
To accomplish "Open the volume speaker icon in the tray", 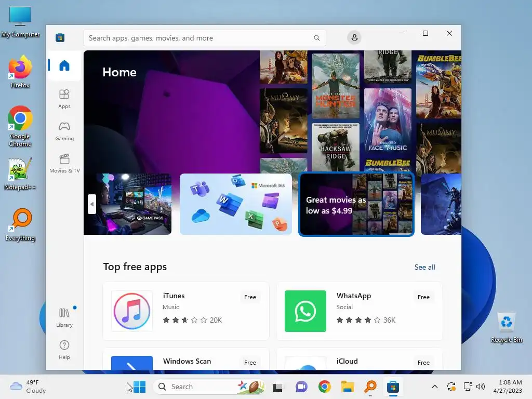I will click(481, 387).
